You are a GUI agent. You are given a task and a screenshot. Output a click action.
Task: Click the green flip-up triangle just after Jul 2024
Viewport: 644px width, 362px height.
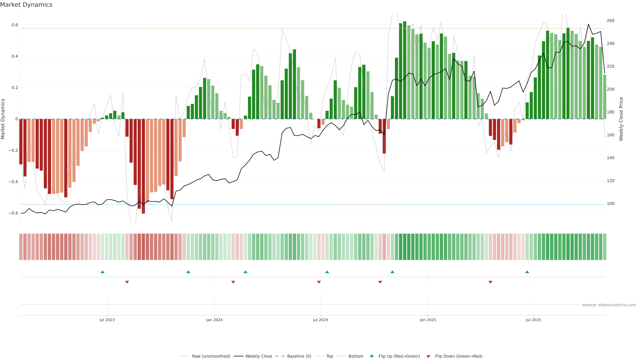click(327, 272)
